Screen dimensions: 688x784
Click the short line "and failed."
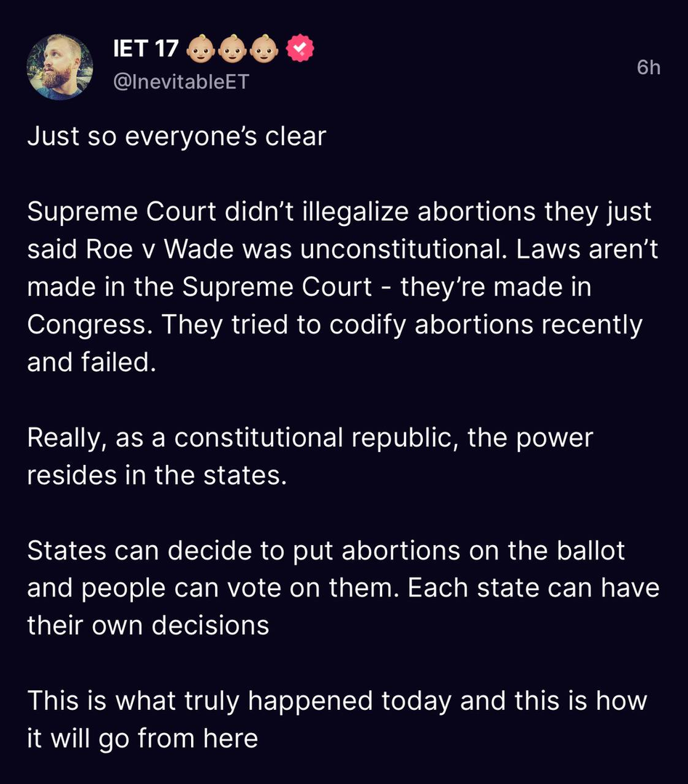92,361
